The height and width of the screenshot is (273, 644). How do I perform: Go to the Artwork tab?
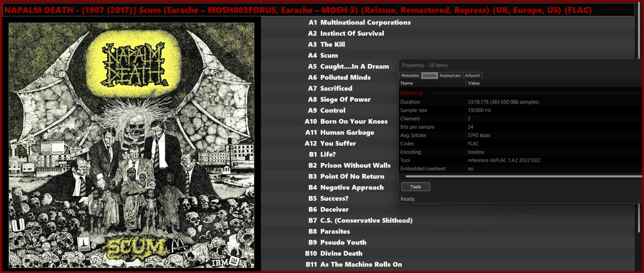(472, 76)
